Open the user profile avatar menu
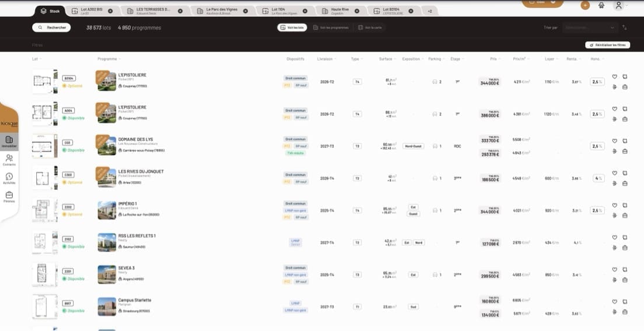This screenshot has height=331, width=644. (x=618, y=5)
